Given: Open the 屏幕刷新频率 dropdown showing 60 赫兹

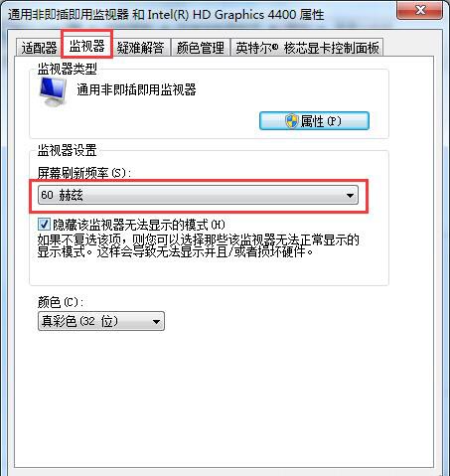Looking at the screenshot, I should (198, 195).
